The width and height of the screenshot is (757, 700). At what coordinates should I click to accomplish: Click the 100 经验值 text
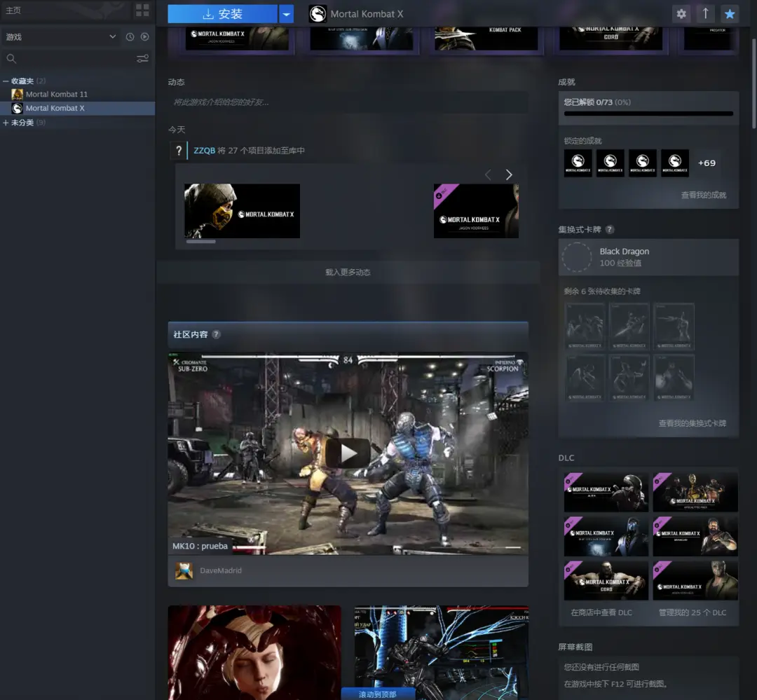click(x=620, y=263)
